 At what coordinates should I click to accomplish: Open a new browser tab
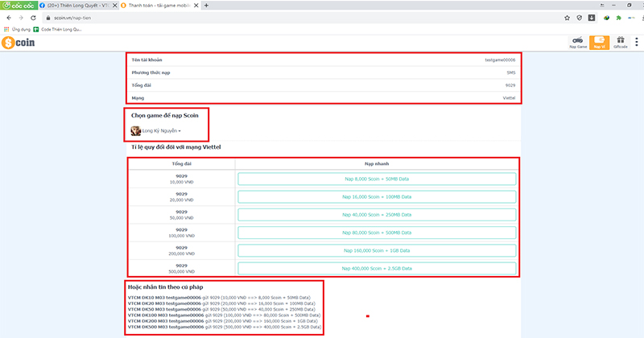click(x=206, y=6)
